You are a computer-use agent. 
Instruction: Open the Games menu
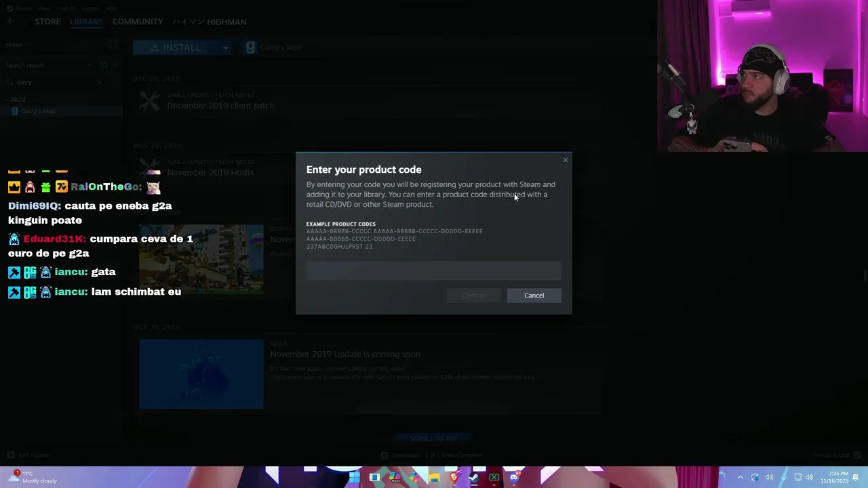(89, 8)
